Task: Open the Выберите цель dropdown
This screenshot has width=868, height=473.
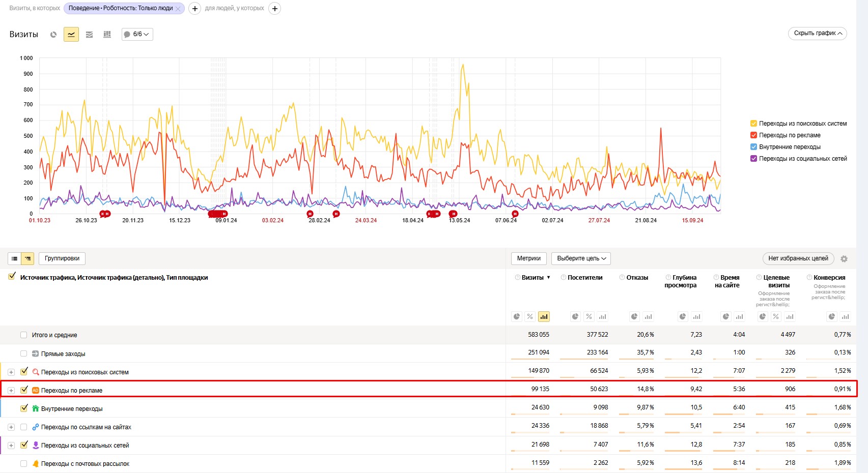Action: [581, 258]
